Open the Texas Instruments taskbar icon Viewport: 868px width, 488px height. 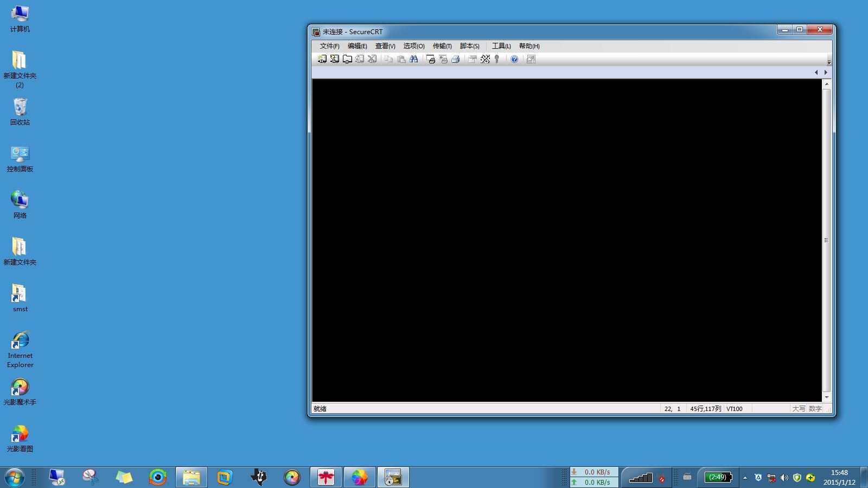[259, 477]
